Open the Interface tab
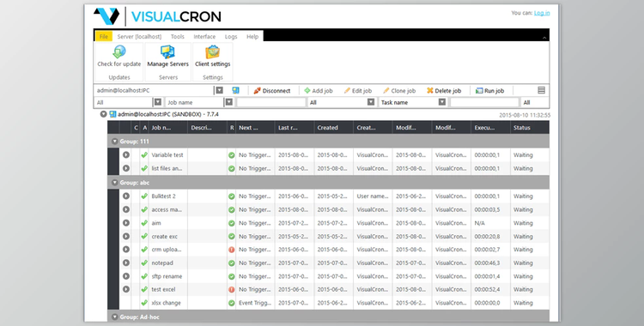 point(204,37)
